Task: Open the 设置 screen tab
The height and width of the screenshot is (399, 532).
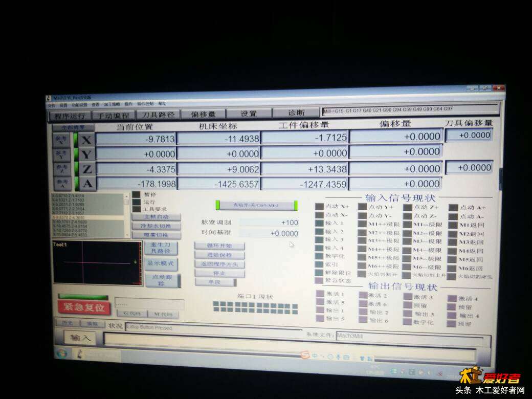Action: coord(249,114)
